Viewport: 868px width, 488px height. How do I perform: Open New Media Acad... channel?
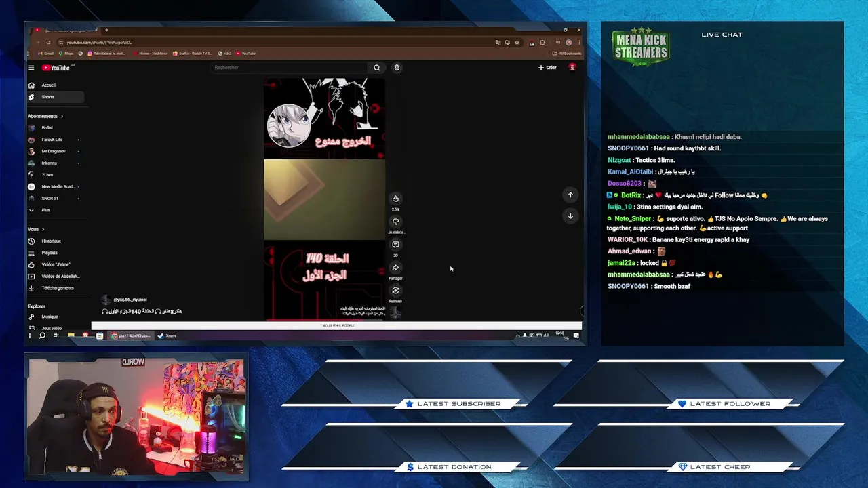[54, 186]
